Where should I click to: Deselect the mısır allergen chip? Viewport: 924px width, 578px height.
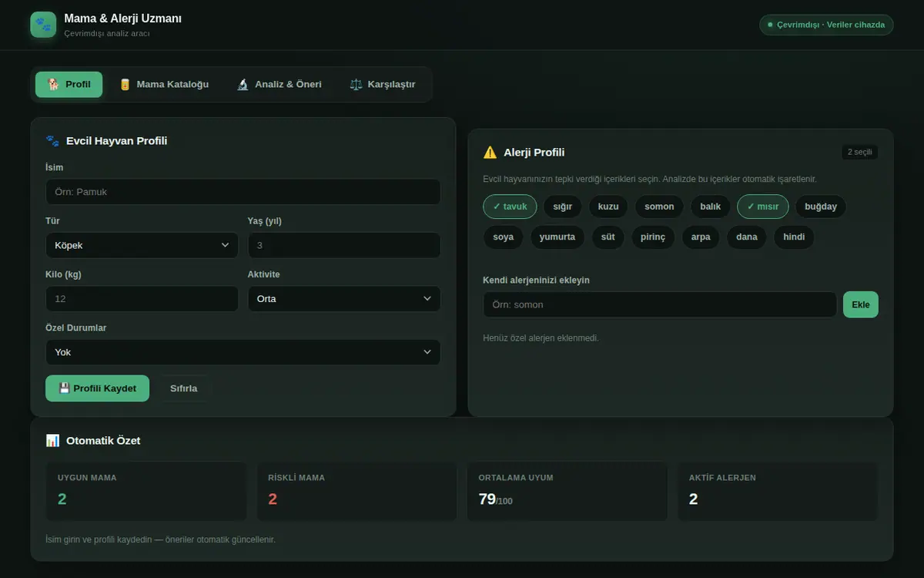(x=763, y=207)
